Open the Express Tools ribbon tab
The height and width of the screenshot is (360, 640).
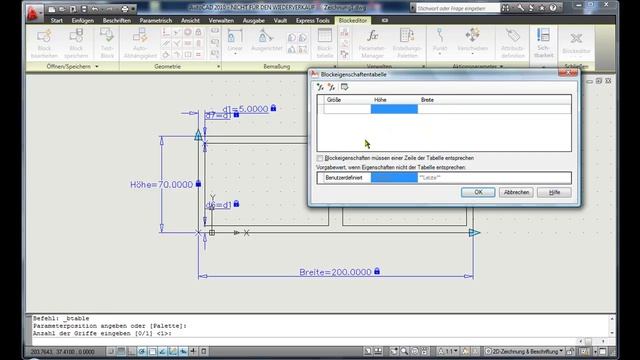(x=313, y=20)
